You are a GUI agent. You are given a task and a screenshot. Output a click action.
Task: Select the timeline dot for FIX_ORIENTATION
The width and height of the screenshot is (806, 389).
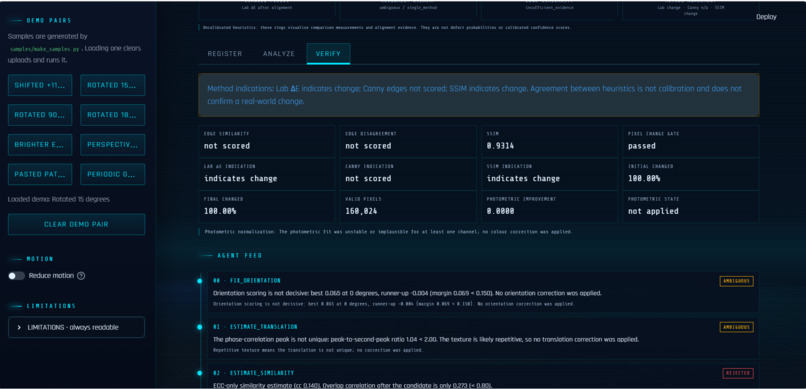coord(199,281)
